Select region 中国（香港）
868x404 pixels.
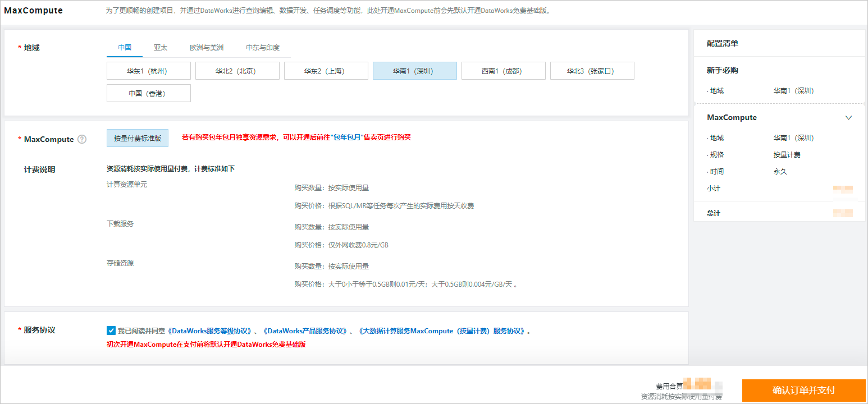149,93
